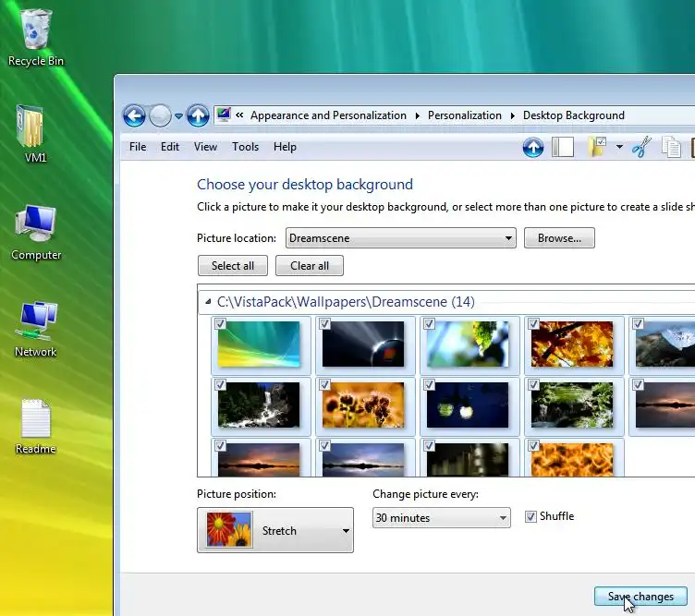This screenshot has width=695, height=616.
Task: Click the Control Panel icon in address bar
Action: [224, 115]
